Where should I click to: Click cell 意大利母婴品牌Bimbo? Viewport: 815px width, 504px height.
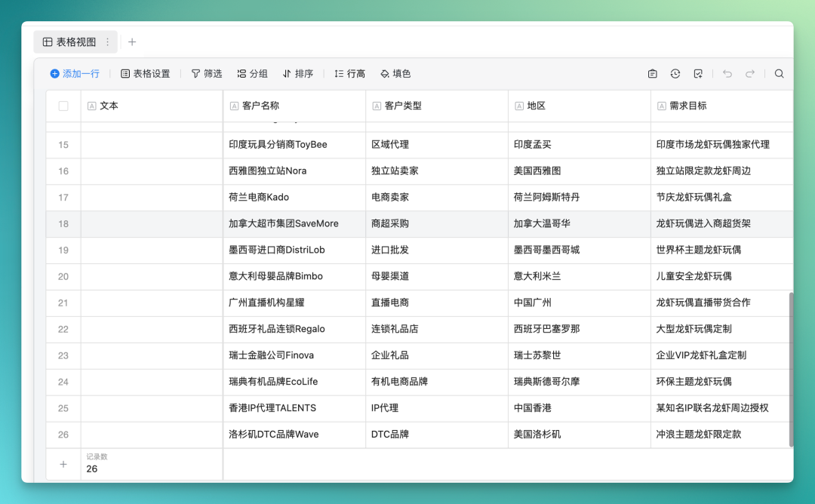click(x=294, y=276)
